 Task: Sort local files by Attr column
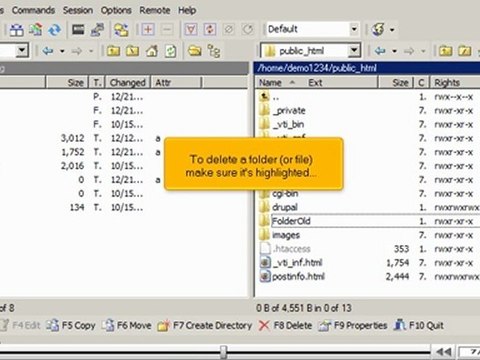[x=163, y=82]
